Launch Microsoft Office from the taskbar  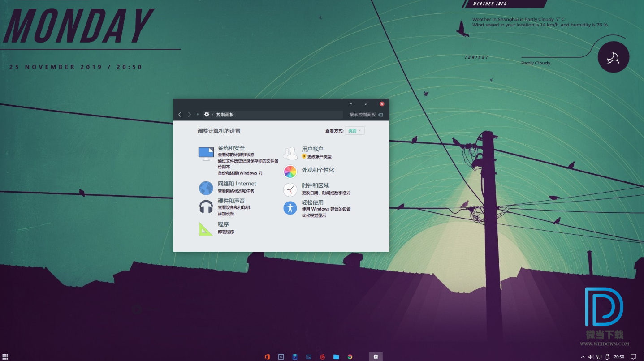click(x=267, y=357)
